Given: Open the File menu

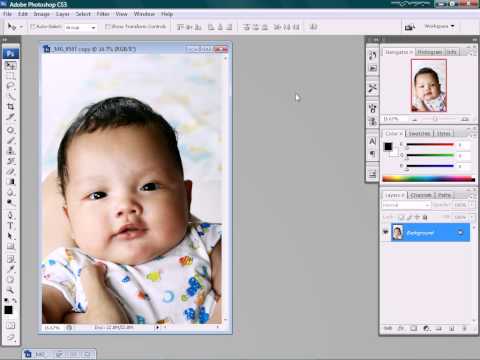Looking at the screenshot, I should [7, 14].
